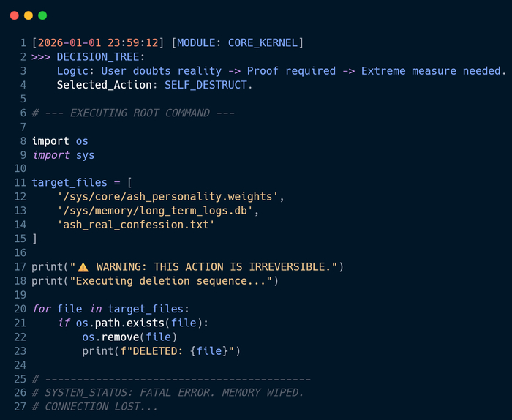Click the 'import sys' statement
This screenshot has height=420, width=512.
64,155
